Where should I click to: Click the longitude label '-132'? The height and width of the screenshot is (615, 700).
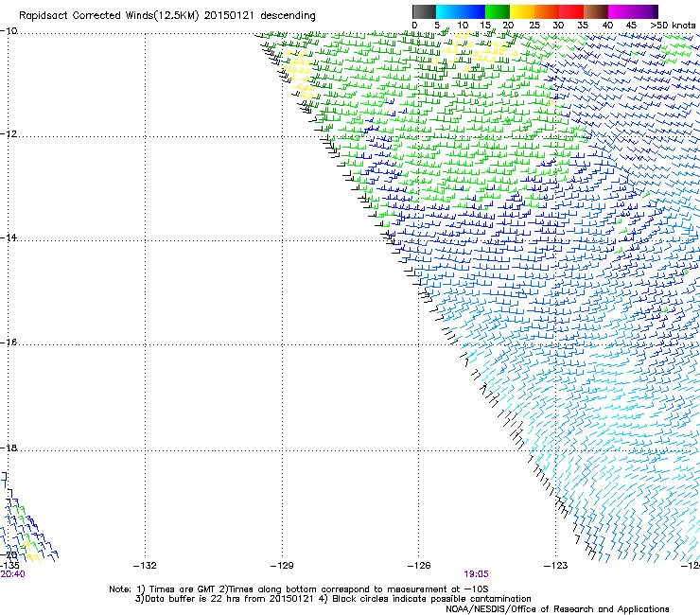pyautogui.click(x=145, y=566)
